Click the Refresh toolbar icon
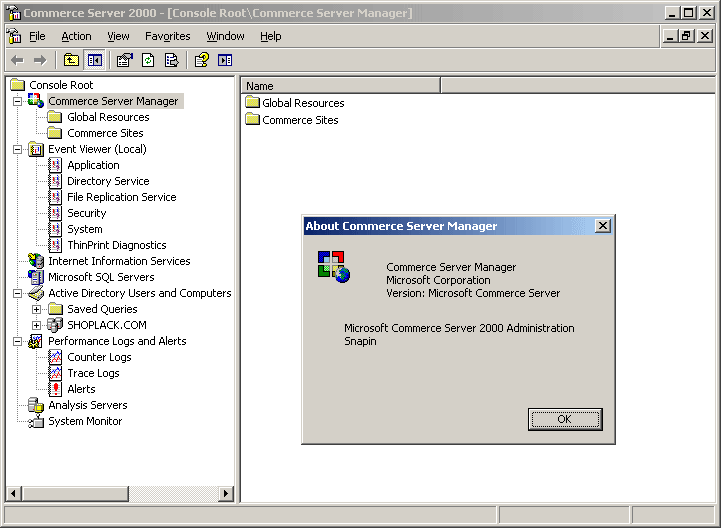Screen dimensions: 721x528 [x=148, y=60]
